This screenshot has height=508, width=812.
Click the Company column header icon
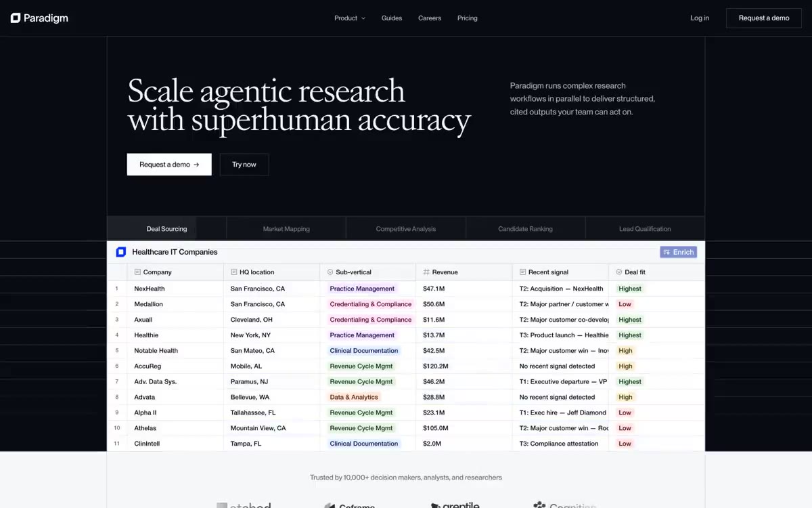(137, 272)
